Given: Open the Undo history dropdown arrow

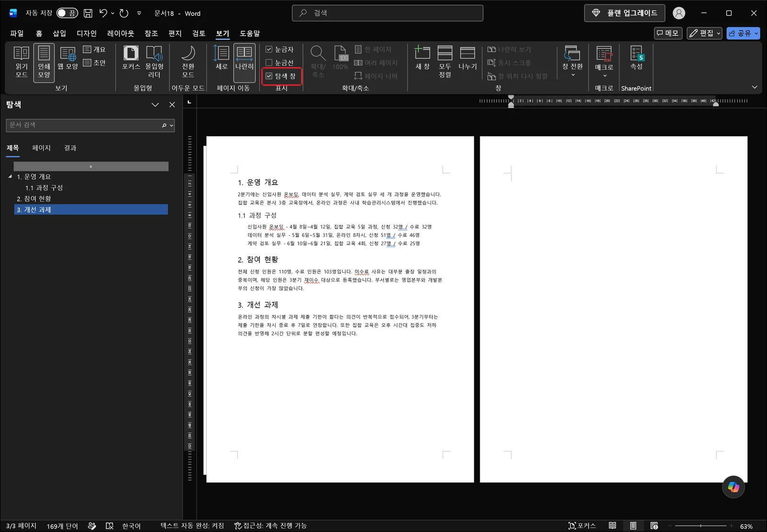Looking at the screenshot, I should [x=113, y=13].
